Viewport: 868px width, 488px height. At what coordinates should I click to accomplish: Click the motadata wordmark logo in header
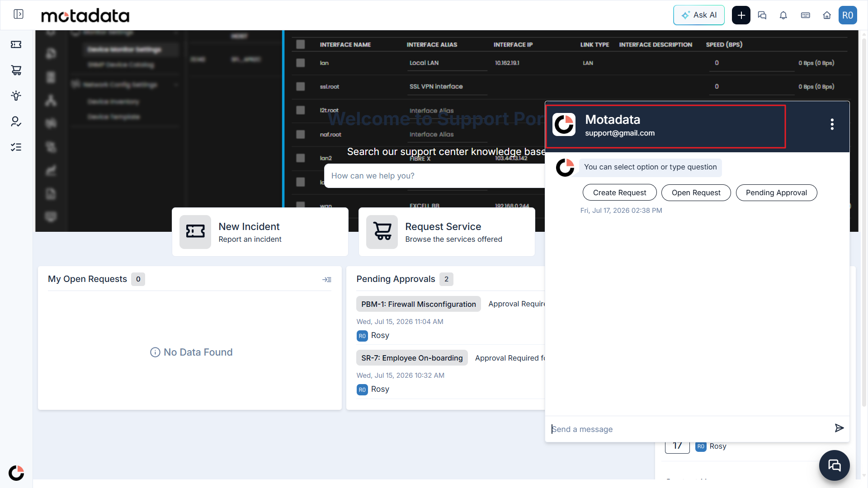point(85,16)
